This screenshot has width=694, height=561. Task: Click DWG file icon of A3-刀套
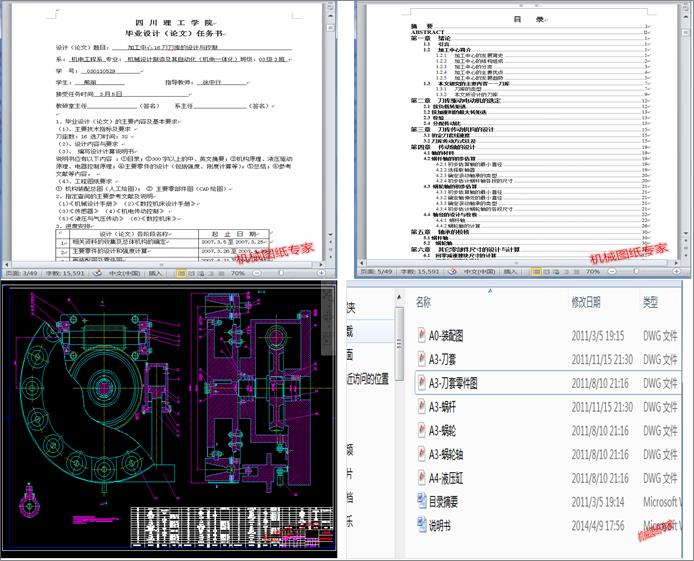click(x=422, y=359)
